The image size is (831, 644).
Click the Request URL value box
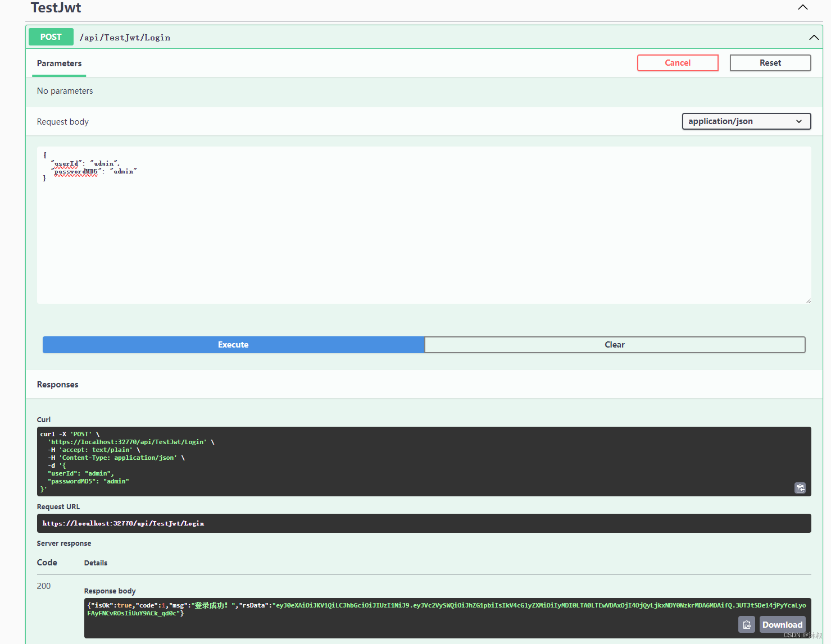[x=424, y=523]
